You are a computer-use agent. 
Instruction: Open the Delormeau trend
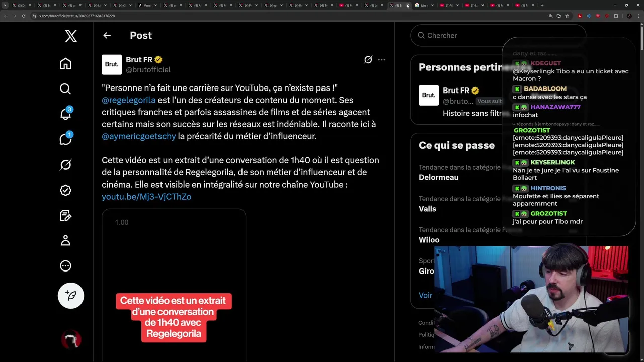438,177
